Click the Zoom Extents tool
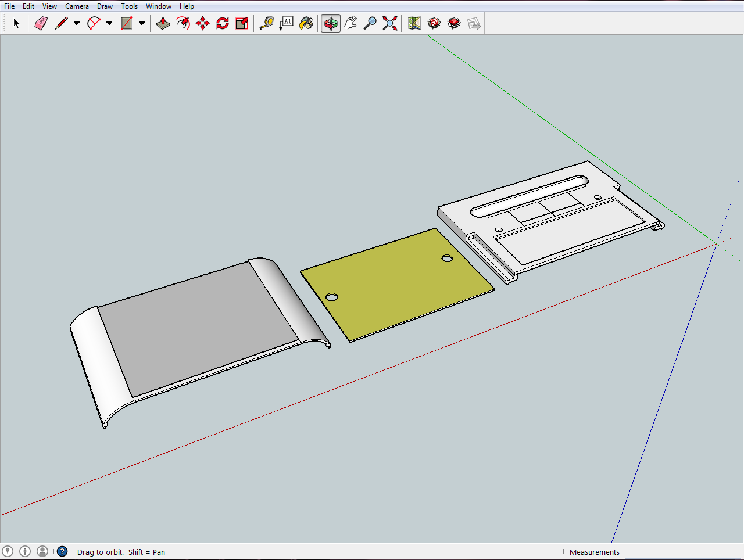Viewport: 744px width, 560px height. 390,23
